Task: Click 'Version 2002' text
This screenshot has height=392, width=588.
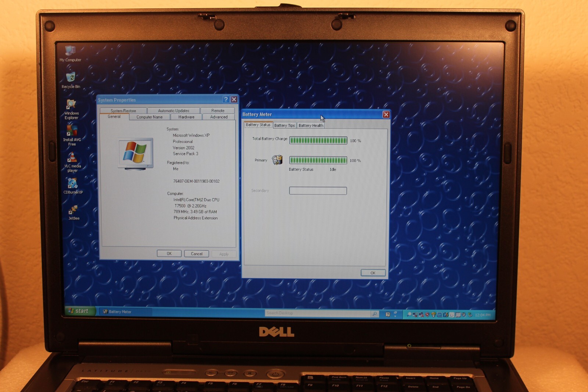Action: point(183,148)
